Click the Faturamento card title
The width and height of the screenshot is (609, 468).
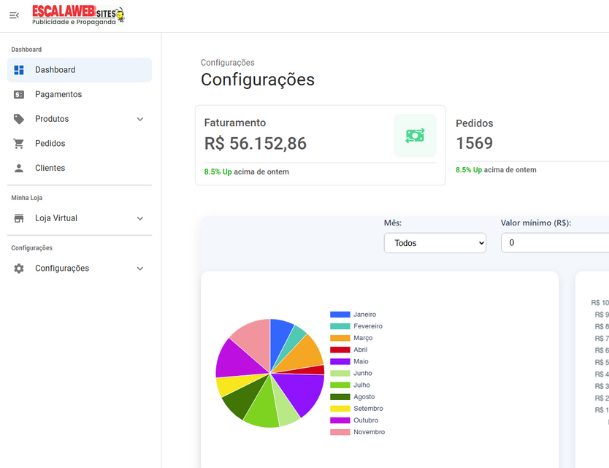pyautogui.click(x=235, y=123)
